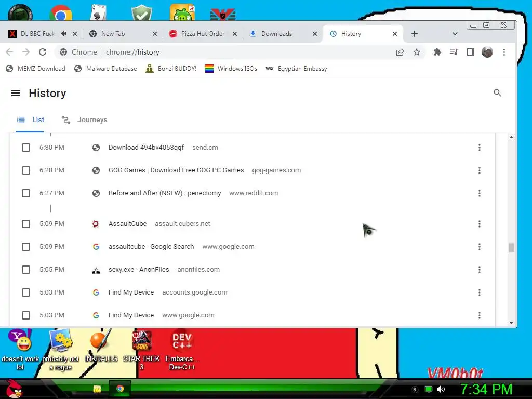Image resolution: width=532 pixels, height=399 pixels.
Task: Open network icon in system tray
Action: [429, 389]
